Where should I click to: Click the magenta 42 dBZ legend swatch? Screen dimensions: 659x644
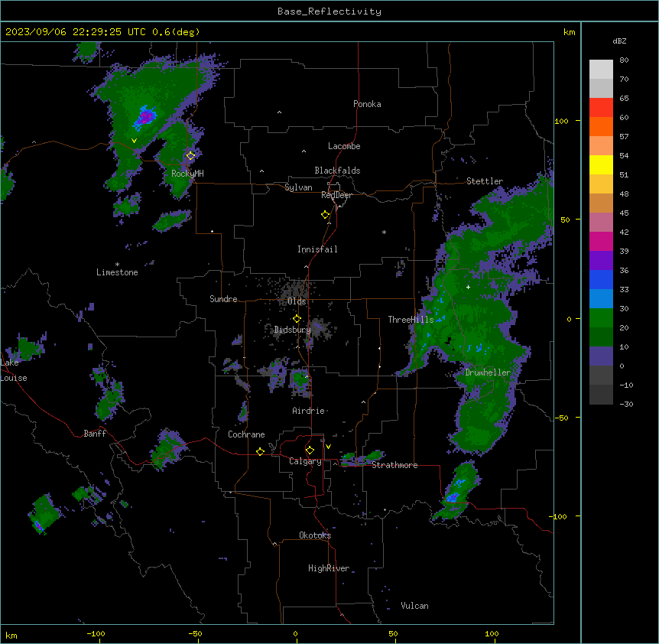pos(601,241)
